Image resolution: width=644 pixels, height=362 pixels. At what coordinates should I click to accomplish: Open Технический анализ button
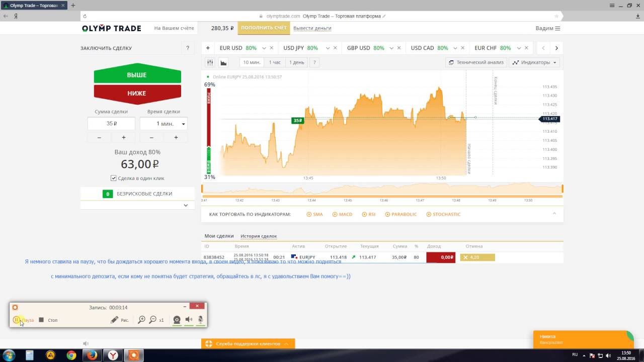point(476,62)
